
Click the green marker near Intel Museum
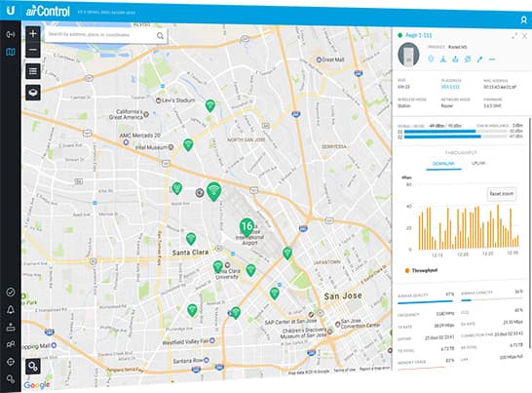coord(188,144)
